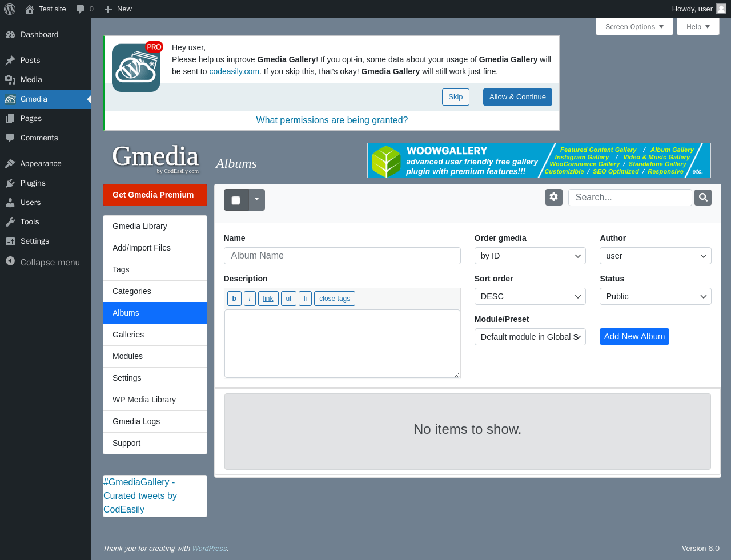Go to Tags in Gmedia menu
The width and height of the screenshot is (731, 560).
pos(155,269)
